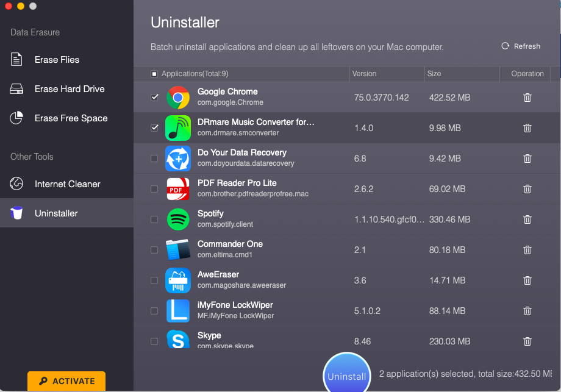Click the green Spotify app icon
Image resolution: width=561 pixels, height=392 pixels.
178,219
